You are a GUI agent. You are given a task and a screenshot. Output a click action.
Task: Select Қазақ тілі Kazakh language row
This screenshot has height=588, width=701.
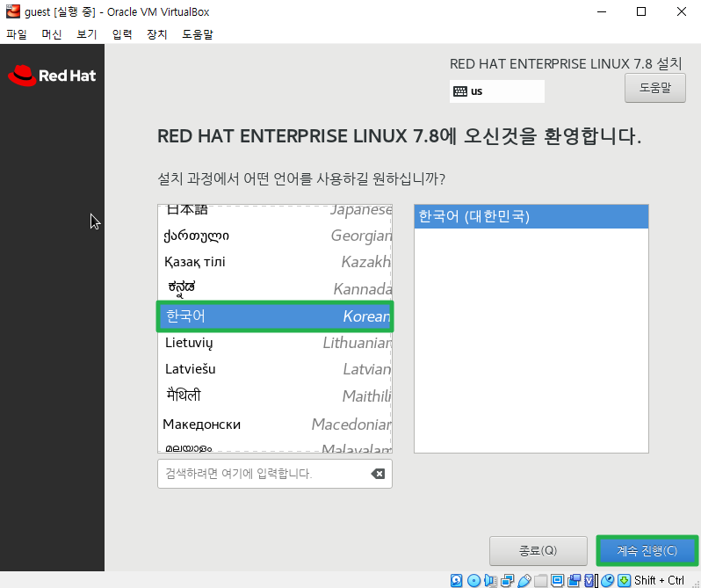click(x=275, y=262)
